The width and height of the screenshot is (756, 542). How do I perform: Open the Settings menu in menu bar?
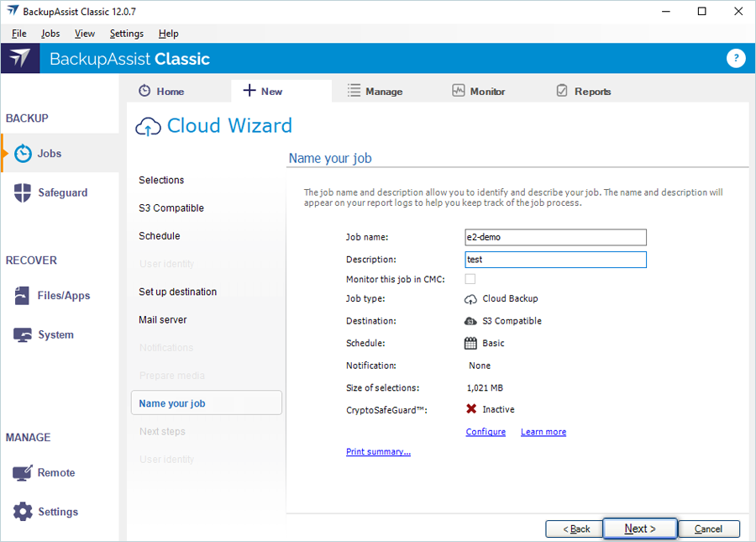pyautogui.click(x=126, y=34)
